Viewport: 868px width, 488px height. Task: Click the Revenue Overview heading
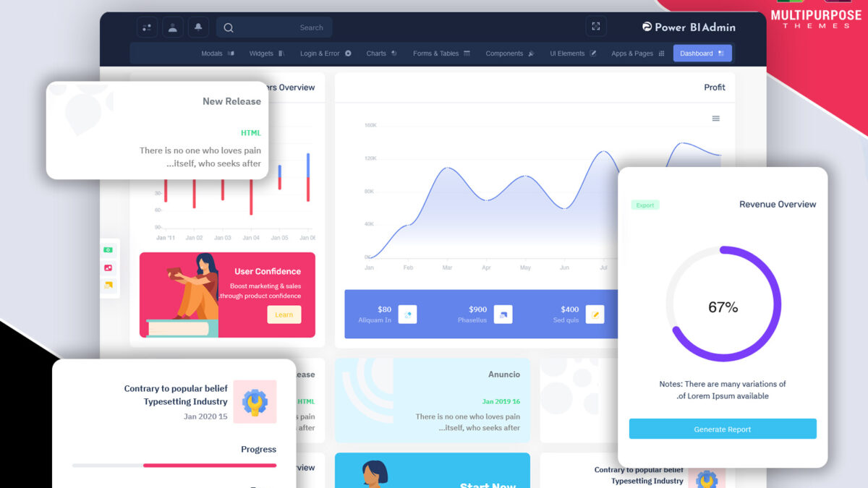pyautogui.click(x=778, y=205)
